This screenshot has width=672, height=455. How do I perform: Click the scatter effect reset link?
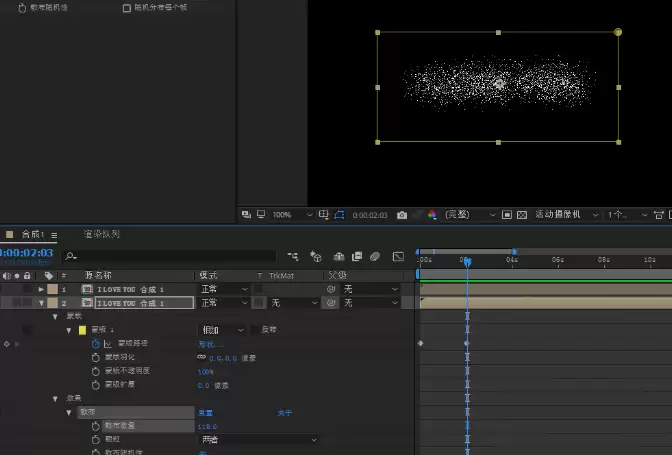click(205, 413)
